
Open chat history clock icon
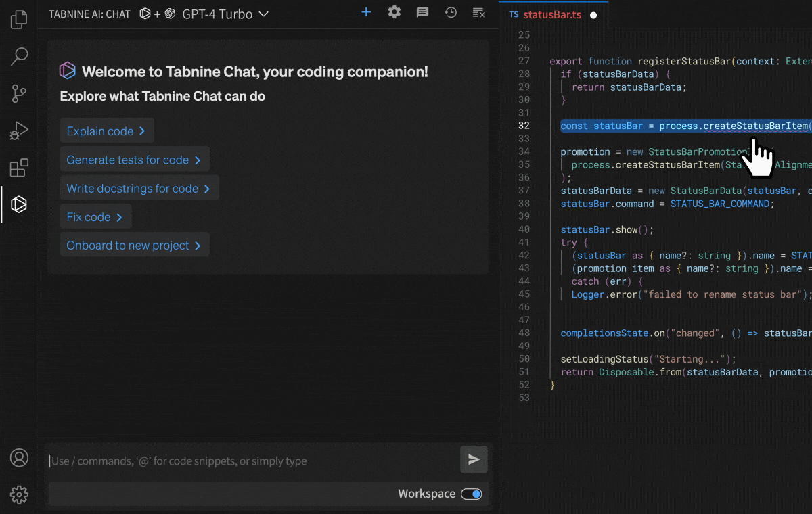tap(451, 12)
